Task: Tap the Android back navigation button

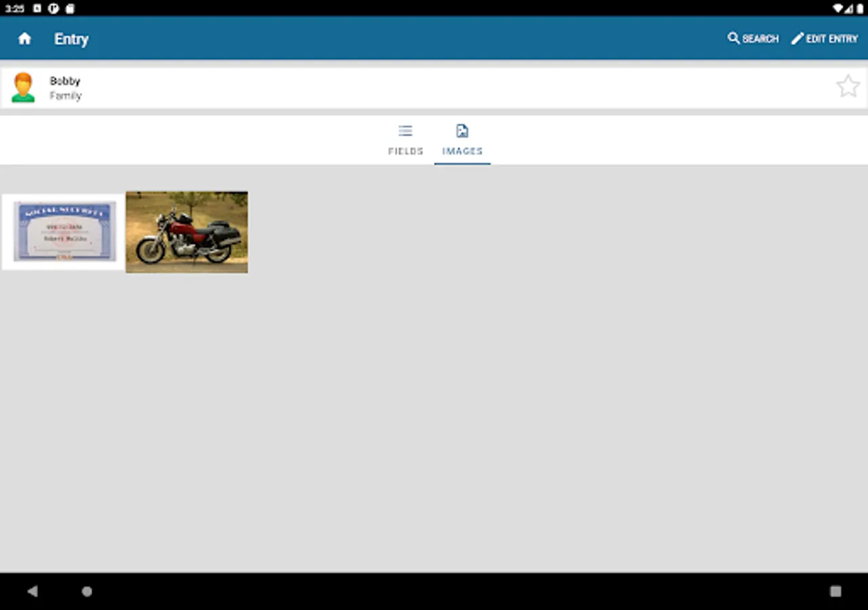Action: [32, 591]
